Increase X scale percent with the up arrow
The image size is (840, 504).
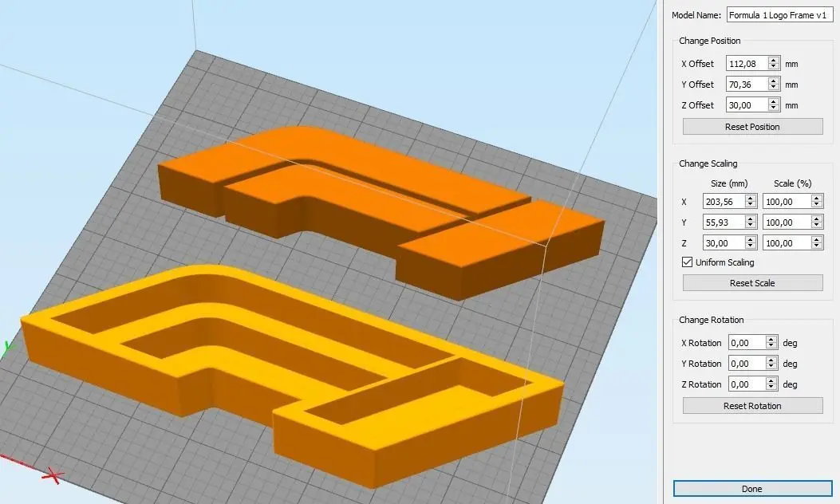[817, 198]
